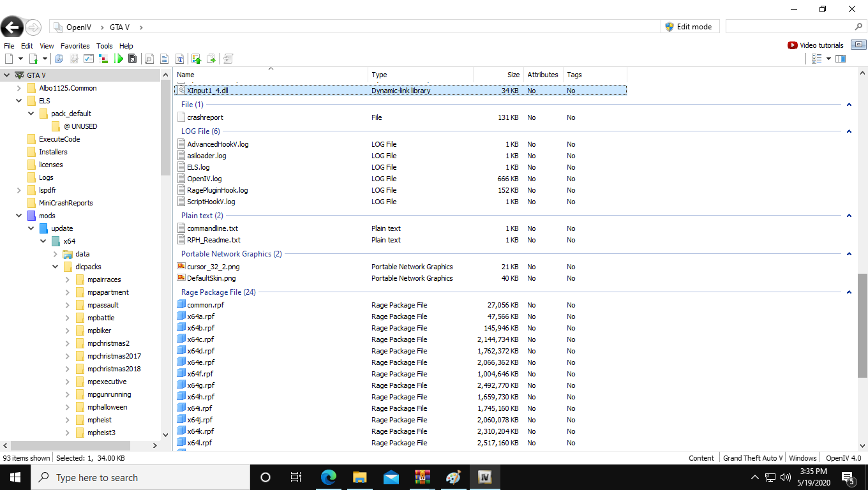
Task: Collapse the LOG File group
Action: pos(849,131)
